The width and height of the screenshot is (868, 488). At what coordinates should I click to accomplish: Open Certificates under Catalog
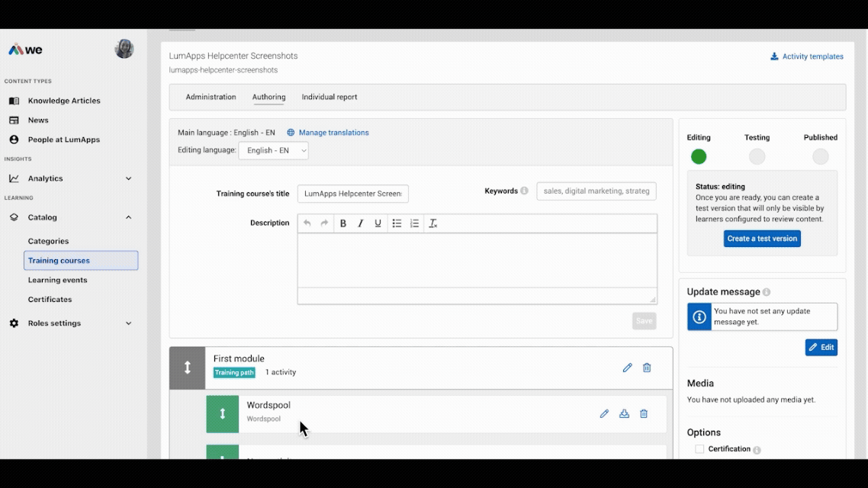[50, 300]
